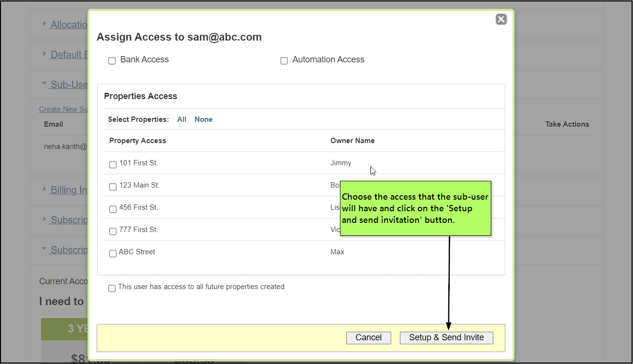
Task: Check the 777 First St. property
Action: pos(113,231)
